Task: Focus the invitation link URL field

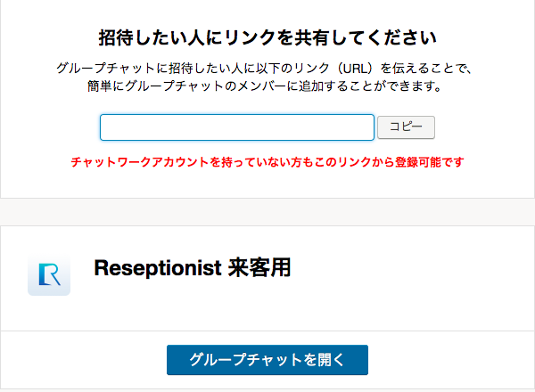Action: (236, 127)
